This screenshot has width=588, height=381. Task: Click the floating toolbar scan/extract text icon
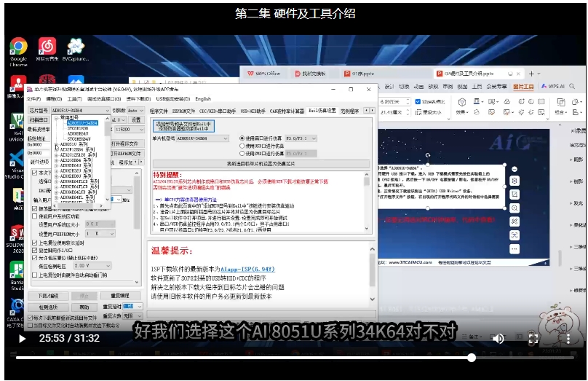point(514,235)
